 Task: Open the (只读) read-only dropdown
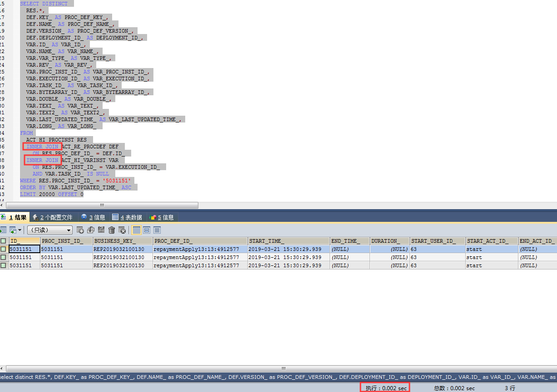50,230
